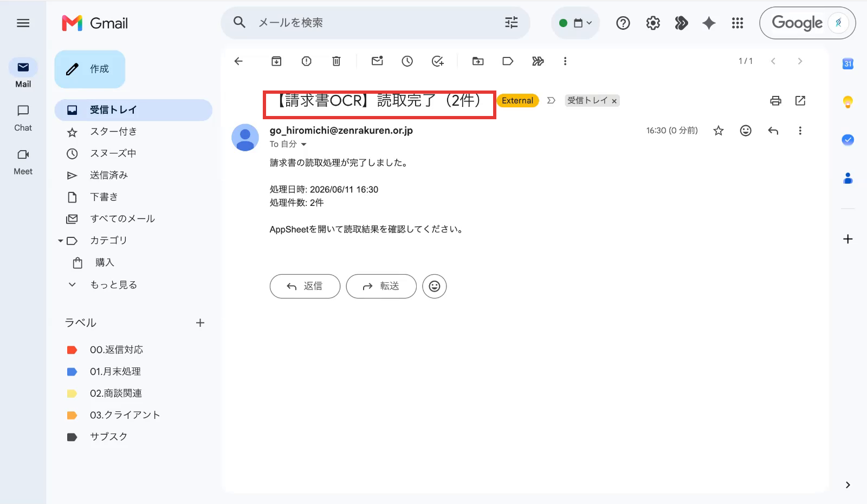Open label 03.クライアント
This screenshot has width=867, height=504.
[x=133, y=415]
